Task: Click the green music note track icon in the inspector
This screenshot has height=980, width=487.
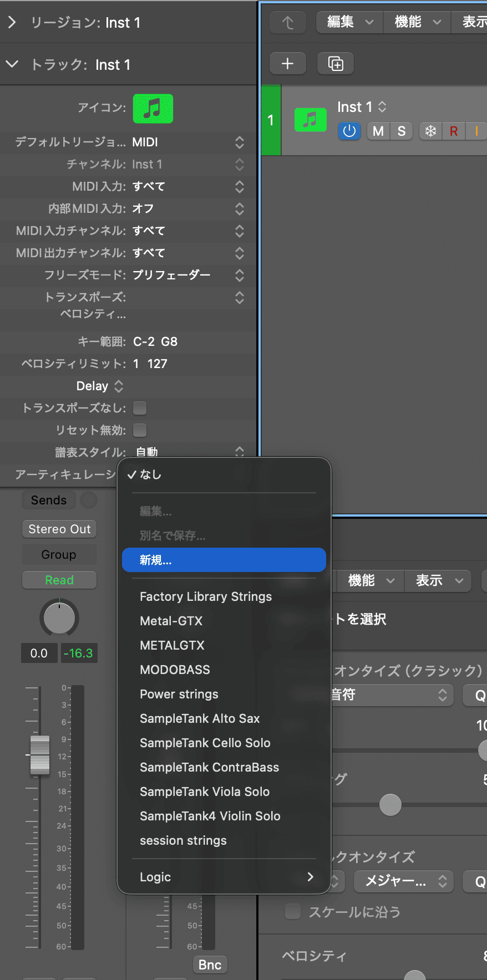Action: pyautogui.click(x=153, y=108)
